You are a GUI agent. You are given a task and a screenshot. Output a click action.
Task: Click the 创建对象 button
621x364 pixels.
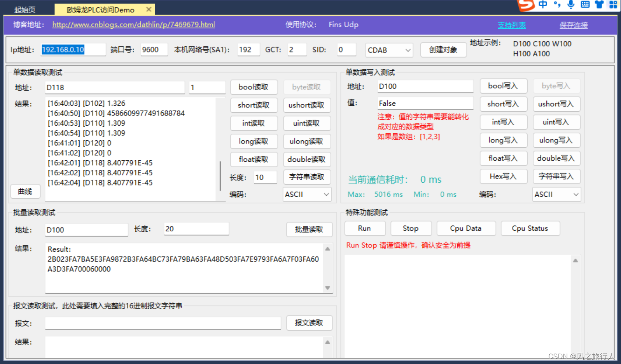[443, 50]
